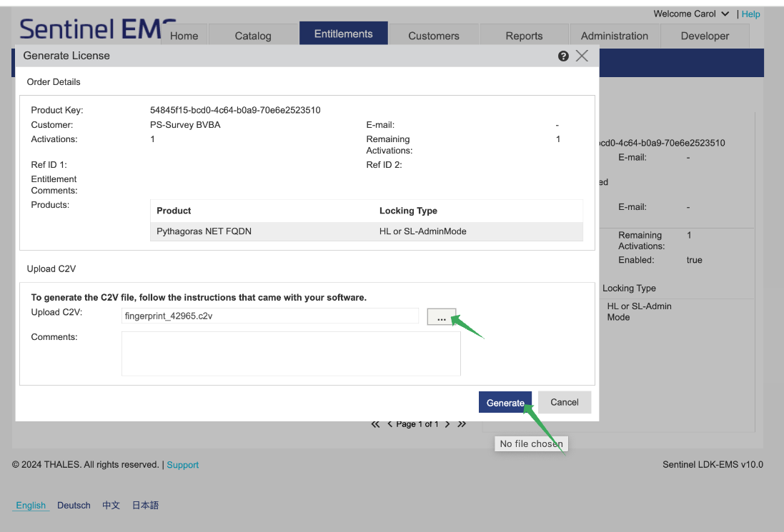Select the product key value text

click(235, 110)
